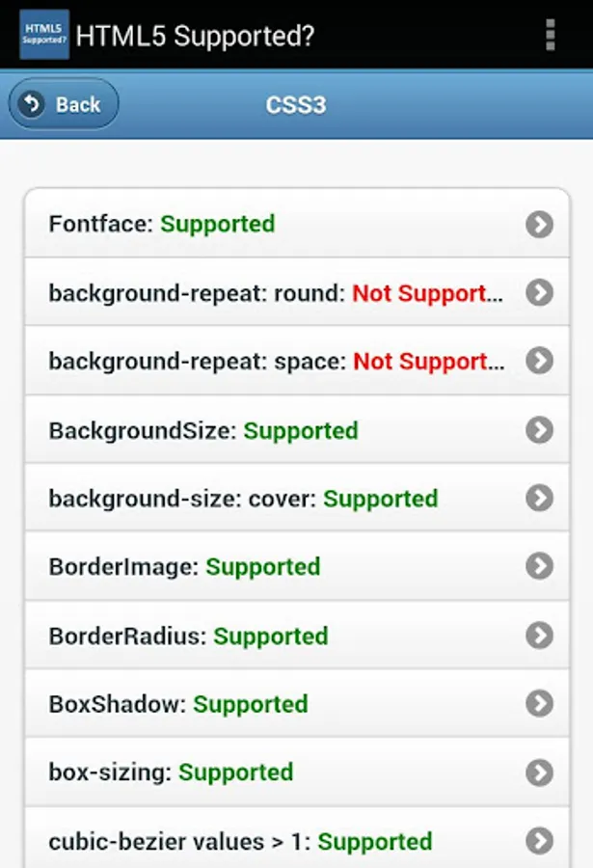593x868 pixels.
Task: Tap arrow on cubic-bezier values row
Action: 539,840
